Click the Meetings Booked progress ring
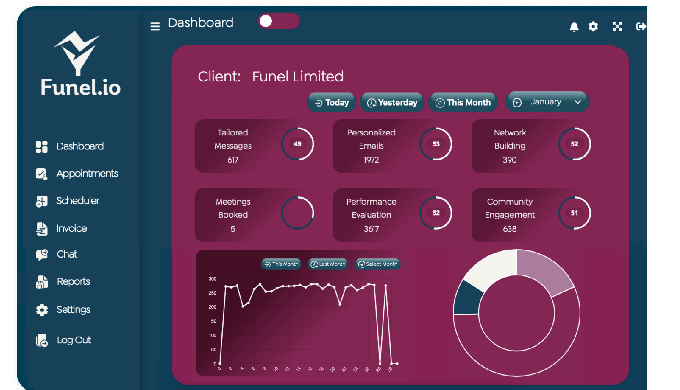 click(x=298, y=213)
